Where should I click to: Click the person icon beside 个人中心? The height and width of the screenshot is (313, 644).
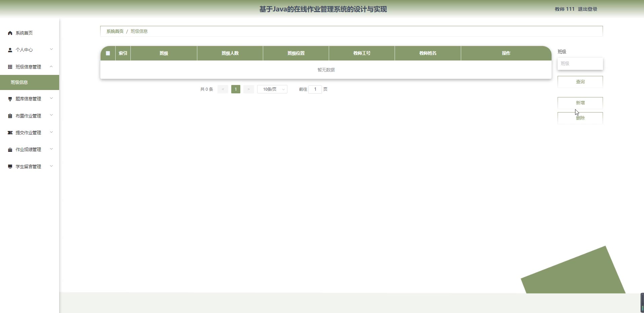pos(10,50)
